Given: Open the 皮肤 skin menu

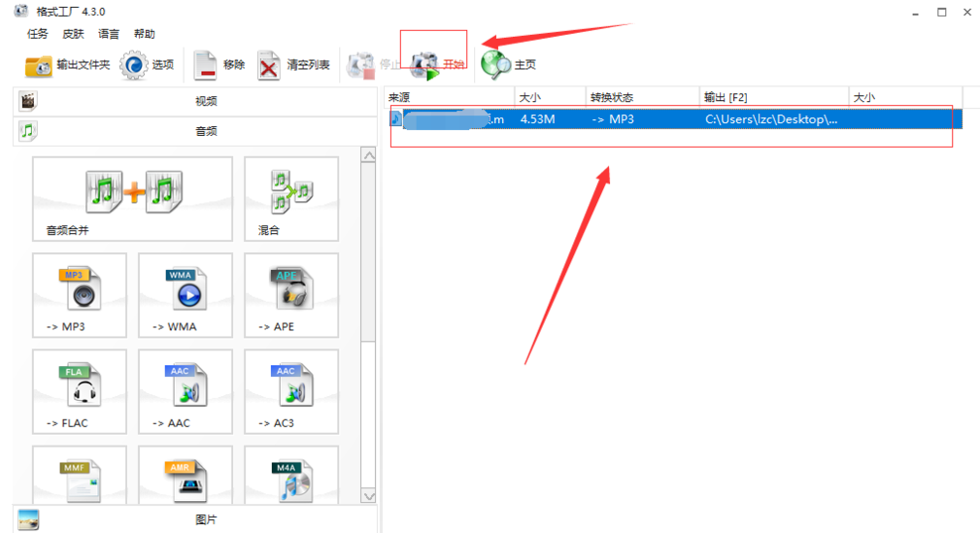Looking at the screenshot, I should (x=73, y=34).
